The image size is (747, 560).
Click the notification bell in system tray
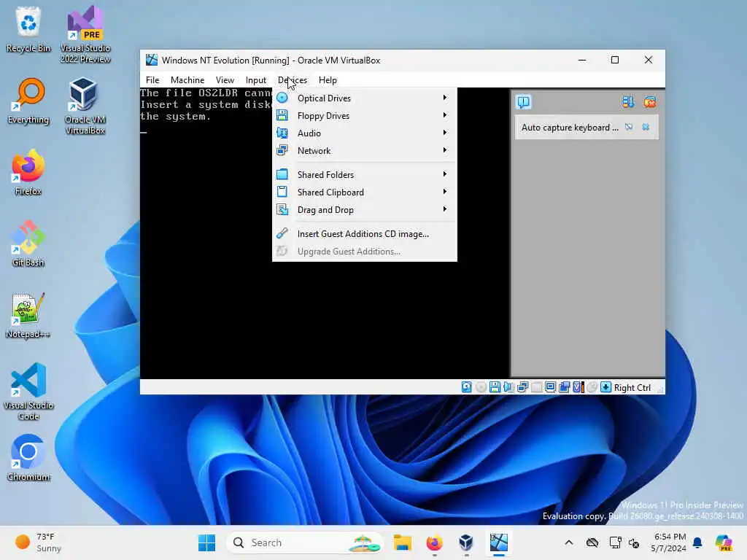[697, 542]
